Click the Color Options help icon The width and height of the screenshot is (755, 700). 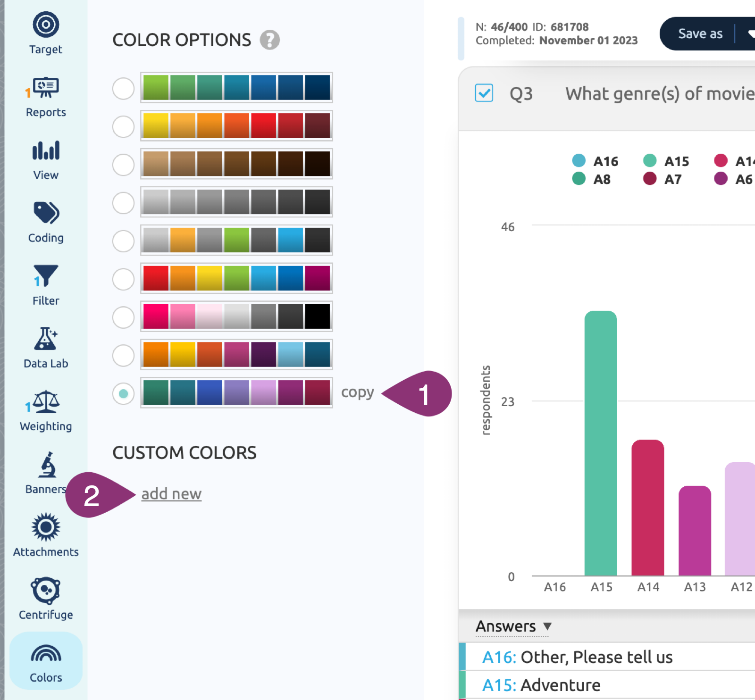click(270, 40)
